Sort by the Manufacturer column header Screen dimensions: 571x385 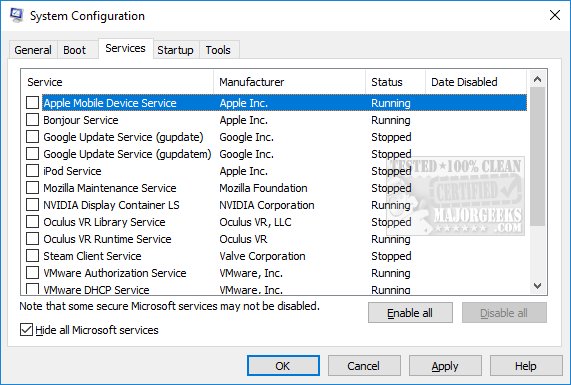click(290, 82)
